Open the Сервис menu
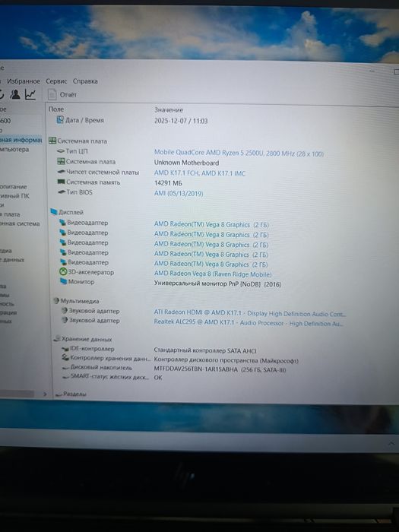Screen dimensions: 399x532 point(56,81)
